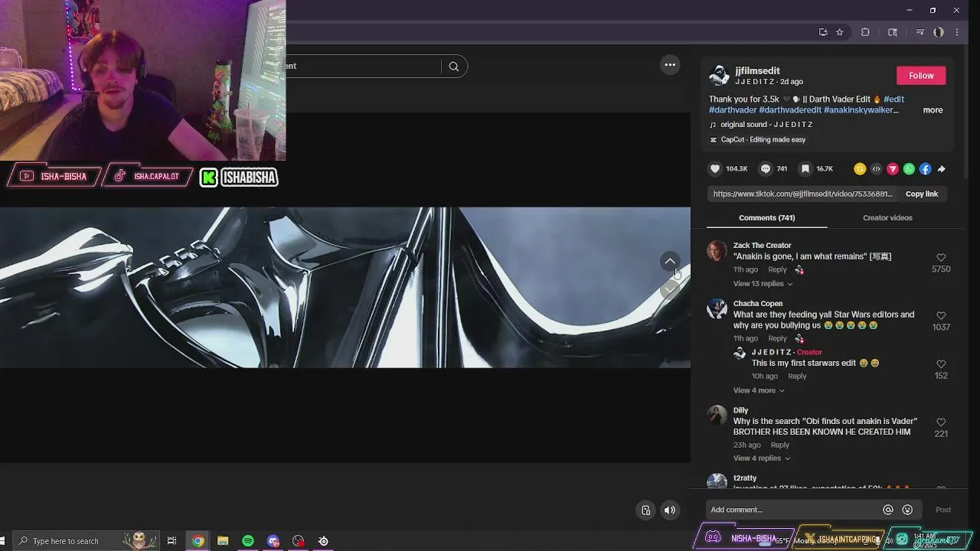The image size is (980, 551).
Task: Open Steam from taskbar
Action: click(323, 541)
